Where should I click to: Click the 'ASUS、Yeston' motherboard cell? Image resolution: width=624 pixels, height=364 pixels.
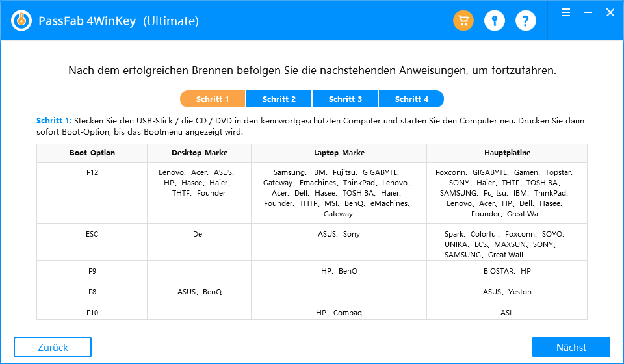(x=507, y=292)
